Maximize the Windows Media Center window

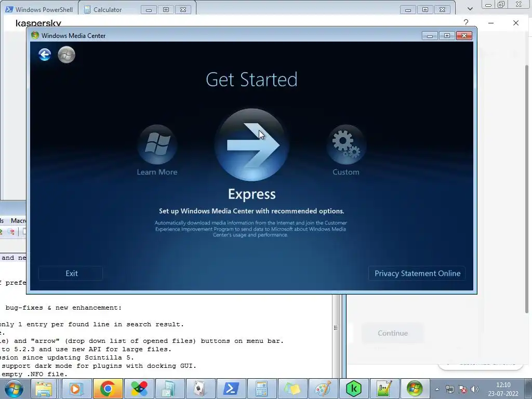447,36
